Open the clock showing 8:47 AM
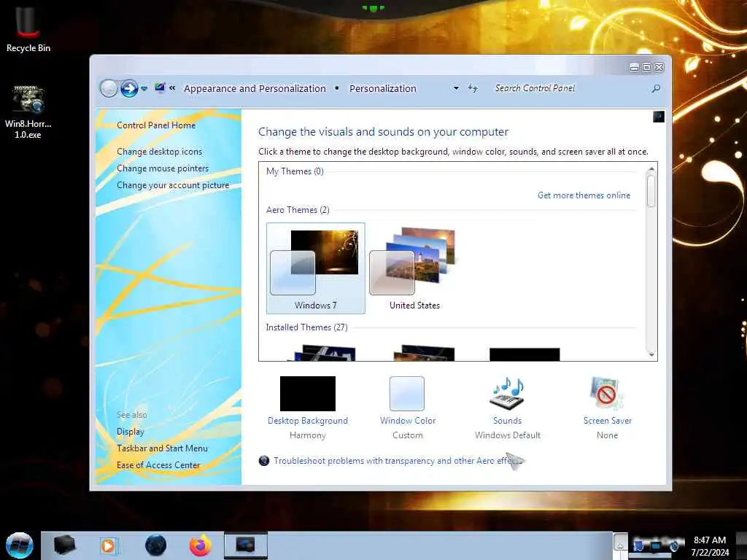Image resolution: width=747 pixels, height=560 pixels. pyautogui.click(x=710, y=546)
